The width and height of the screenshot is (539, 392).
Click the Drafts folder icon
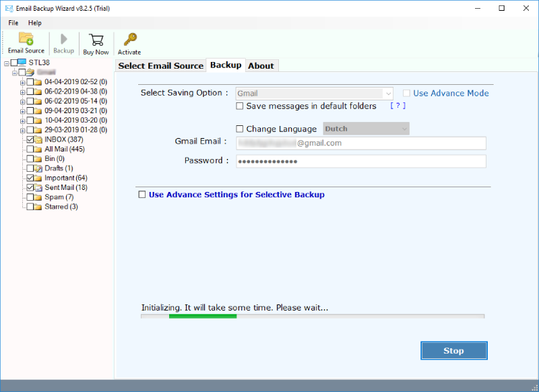point(38,168)
